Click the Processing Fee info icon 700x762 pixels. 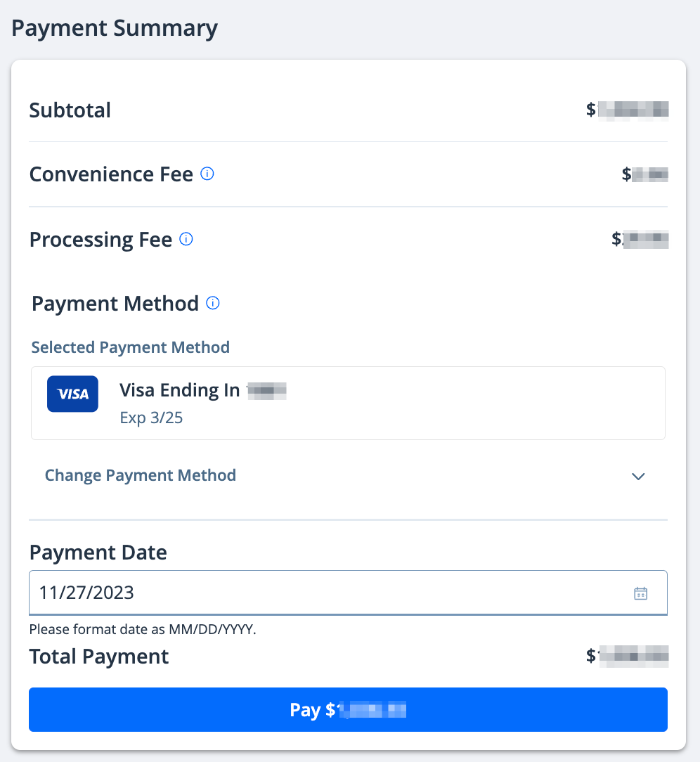pos(186,239)
